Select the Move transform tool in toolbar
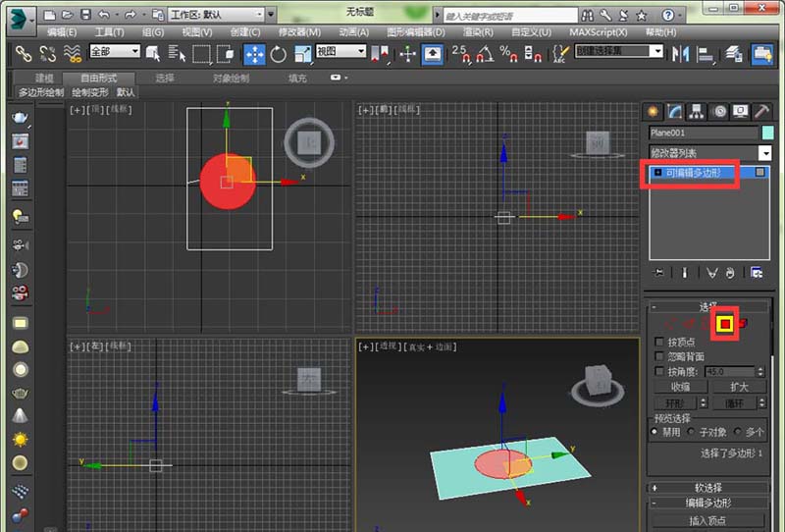 tap(253, 53)
